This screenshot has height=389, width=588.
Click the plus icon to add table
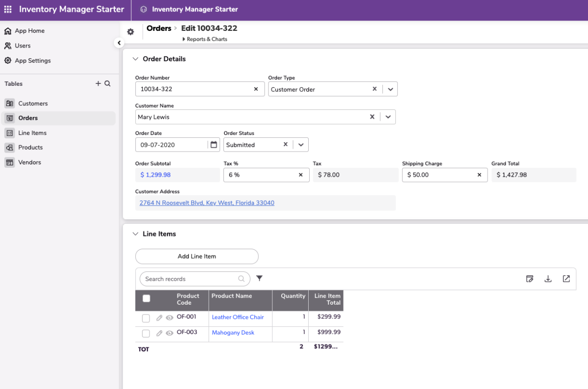98,84
